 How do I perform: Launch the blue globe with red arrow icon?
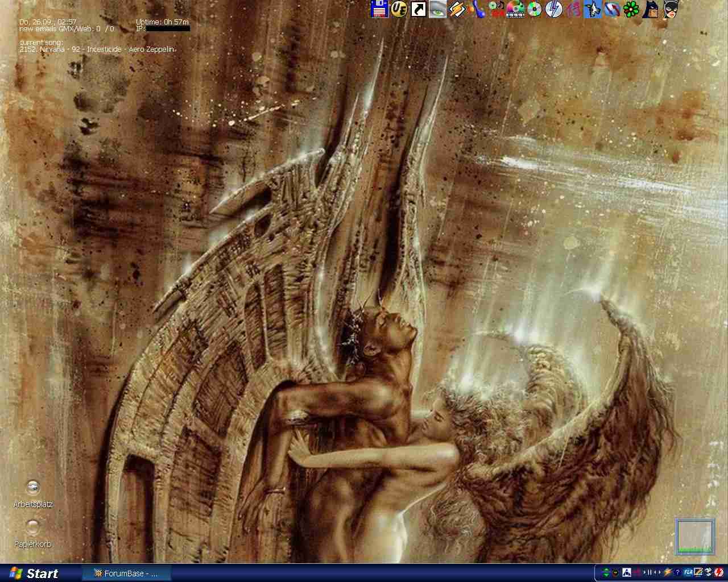612,9
